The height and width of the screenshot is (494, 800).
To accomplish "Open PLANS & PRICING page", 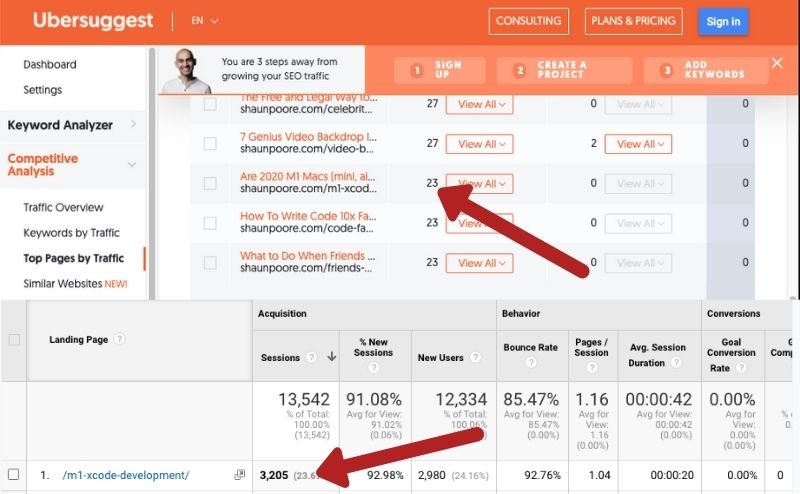I will [633, 21].
